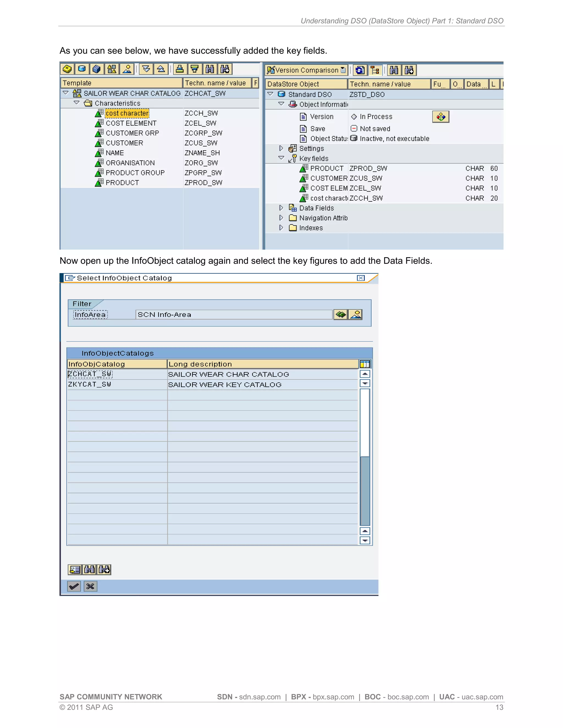
Task: Cancel the Select InfoObject Catalog dialog
Action: point(90,586)
